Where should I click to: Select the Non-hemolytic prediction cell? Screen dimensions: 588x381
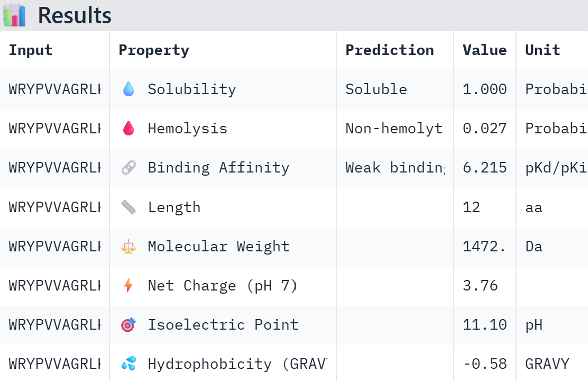[x=394, y=129]
